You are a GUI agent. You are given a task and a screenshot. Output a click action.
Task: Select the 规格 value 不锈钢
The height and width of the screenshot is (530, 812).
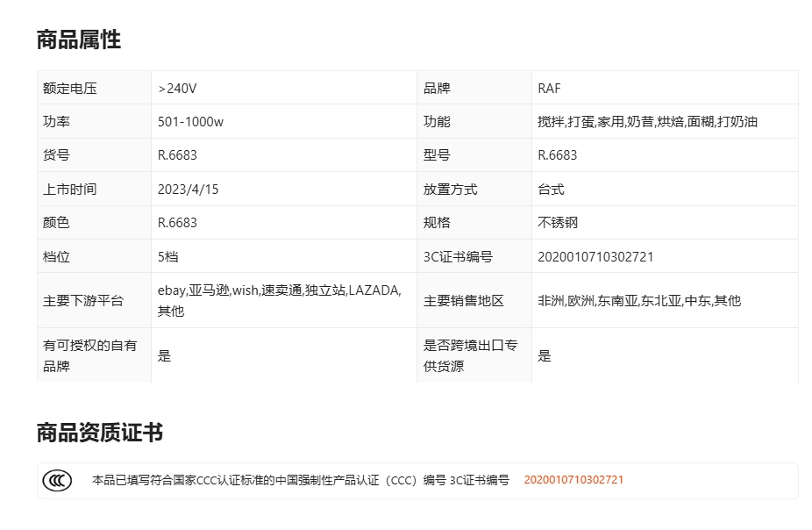coord(558,223)
